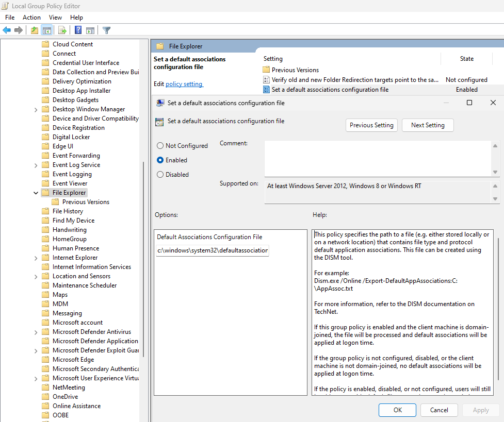Click the Up One Level folder icon
The height and width of the screenshot is (422, 504).
(x=35, y=30)
